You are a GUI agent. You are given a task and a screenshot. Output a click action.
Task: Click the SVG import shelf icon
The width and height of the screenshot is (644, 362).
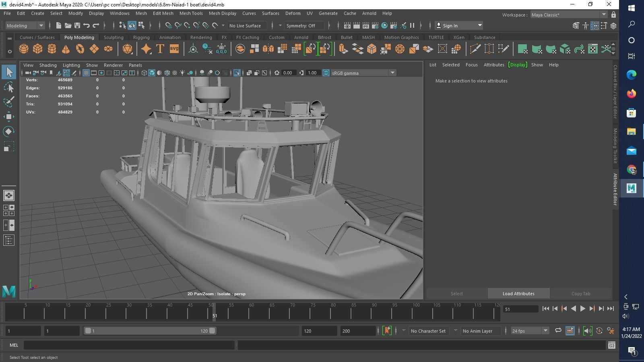coord(174,49)
